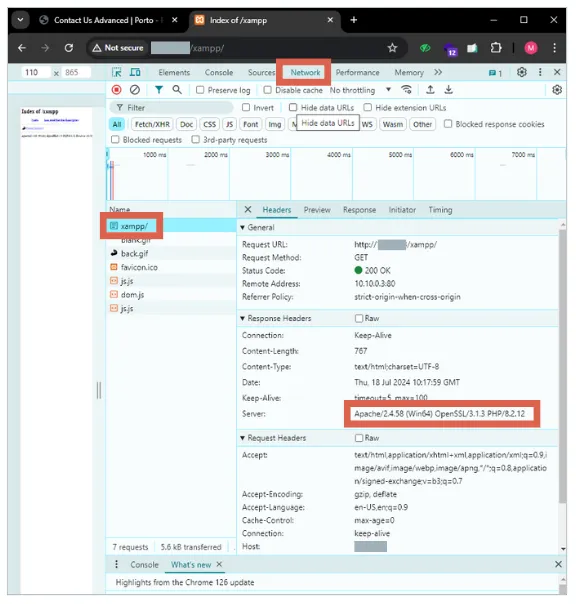Toggle Raw view for Request Headers
The height and width of the screenshot is (604, 576).
pos(359,438)
